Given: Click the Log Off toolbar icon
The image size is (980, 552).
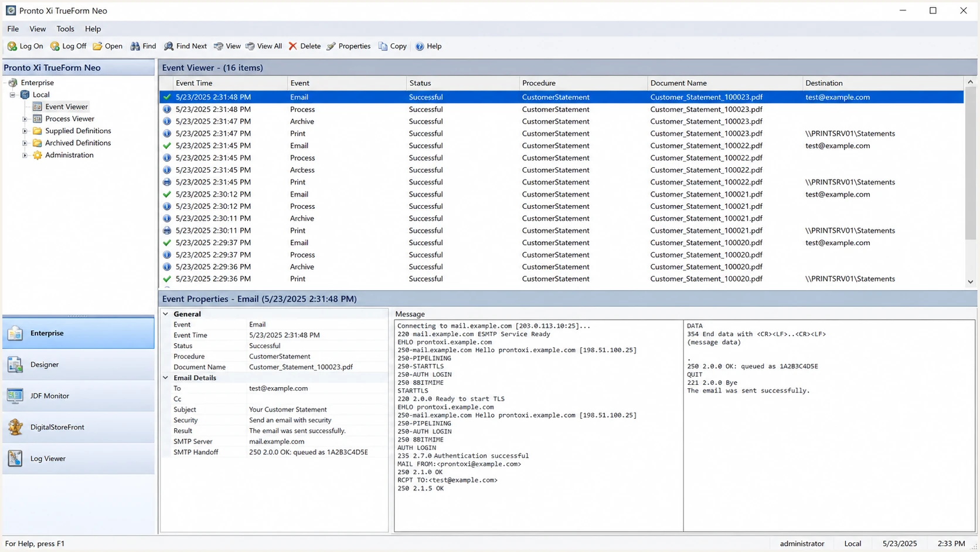Looking at the screenshot, I should [55, 46].
